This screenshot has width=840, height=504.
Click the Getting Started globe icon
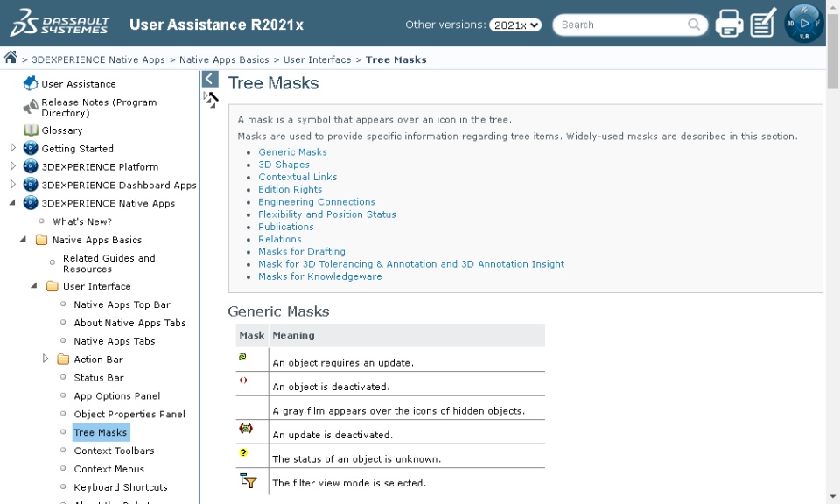pyautogui.click(x=31, y=149)
